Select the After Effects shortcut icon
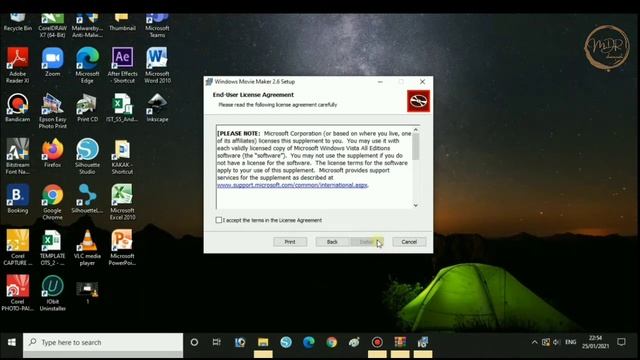The height and width of the screenshot is (360, 640). pos(122,65)
